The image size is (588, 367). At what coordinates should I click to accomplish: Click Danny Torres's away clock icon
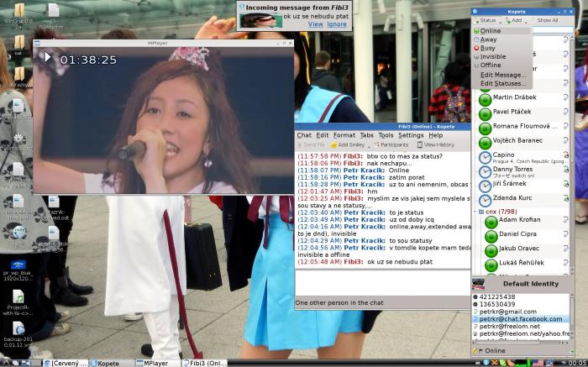[x=485, y=171]
